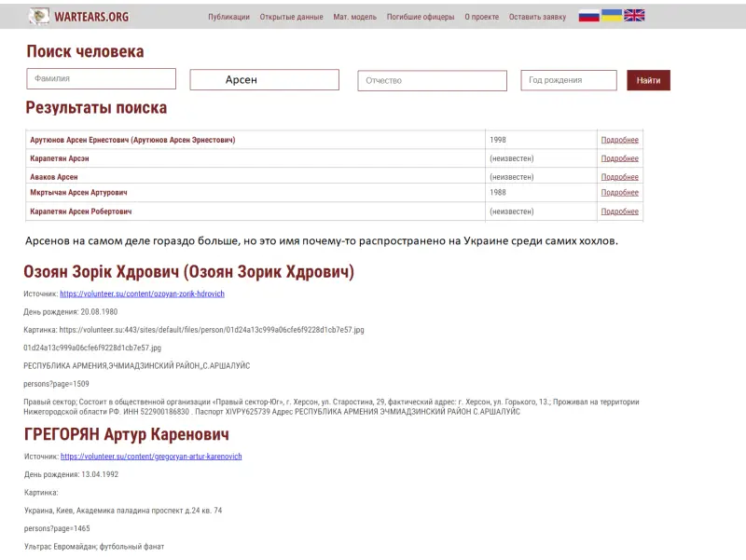Switch language using the British flag
The height and width of the screenshot is (560, 746).
634,16
